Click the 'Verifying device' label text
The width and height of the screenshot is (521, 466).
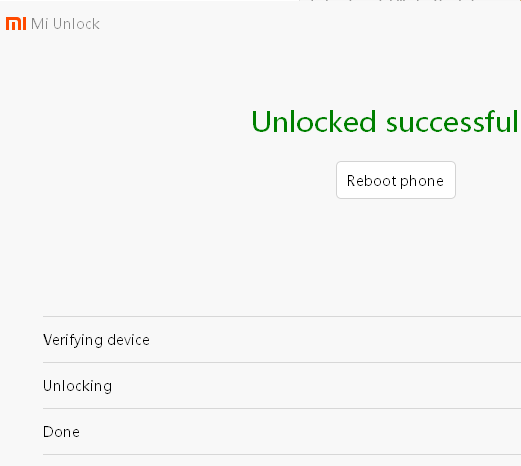(96, 340)
